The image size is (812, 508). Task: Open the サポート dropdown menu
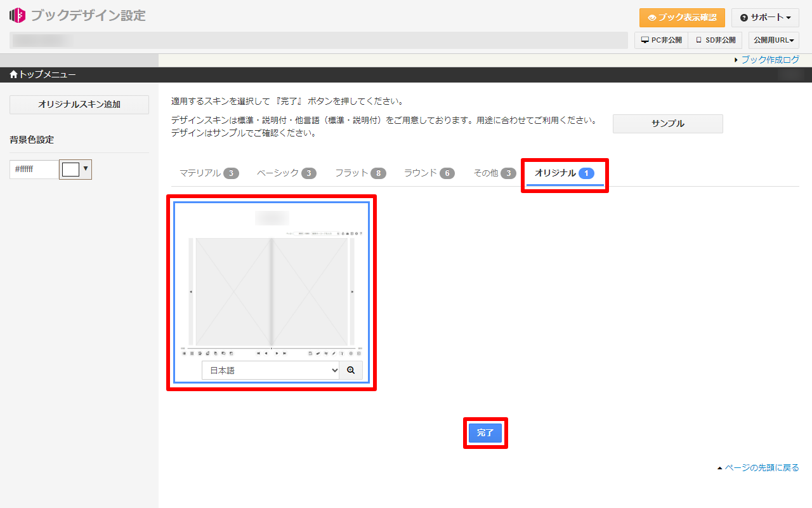click(x=765, y=18)
